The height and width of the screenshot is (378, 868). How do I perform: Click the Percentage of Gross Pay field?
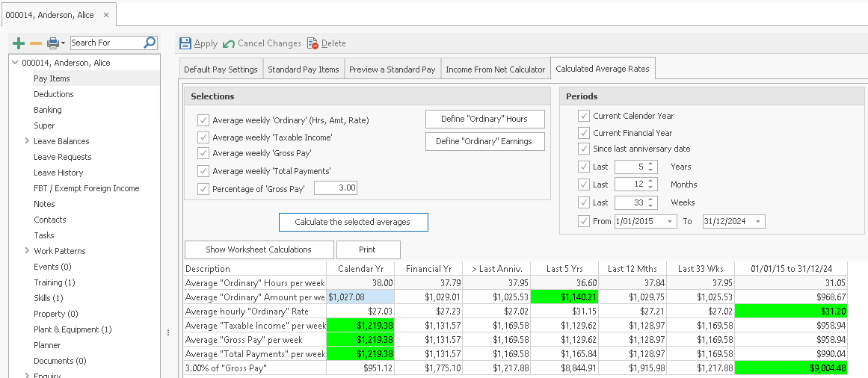[x=335, y=188]
